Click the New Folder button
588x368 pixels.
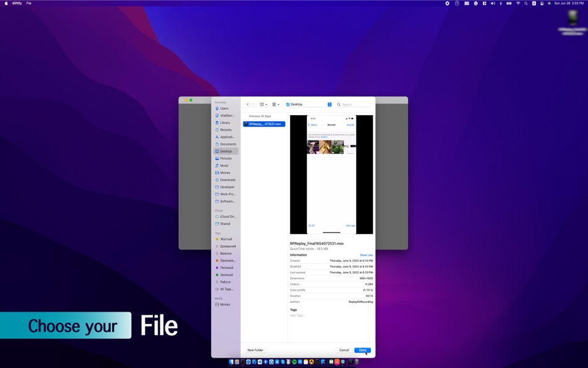pyautogui.click(x=255, y=350)
